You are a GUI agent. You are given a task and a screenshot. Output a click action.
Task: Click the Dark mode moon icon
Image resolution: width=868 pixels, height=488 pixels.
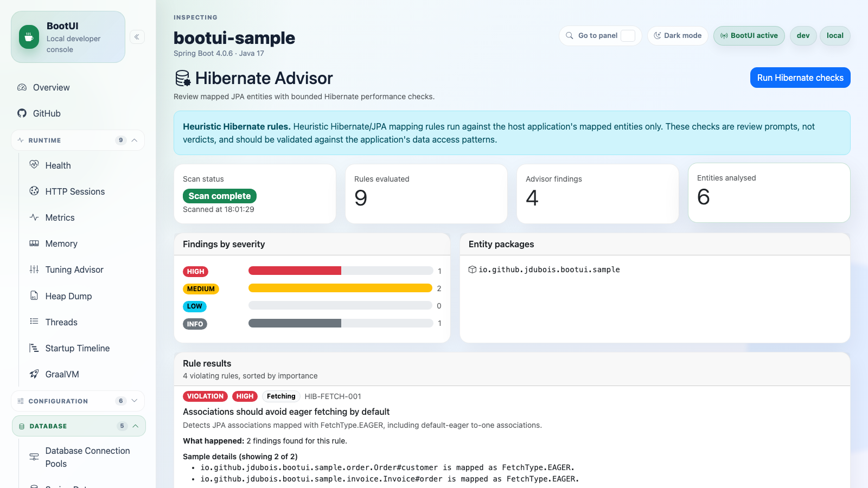[658, 36]
